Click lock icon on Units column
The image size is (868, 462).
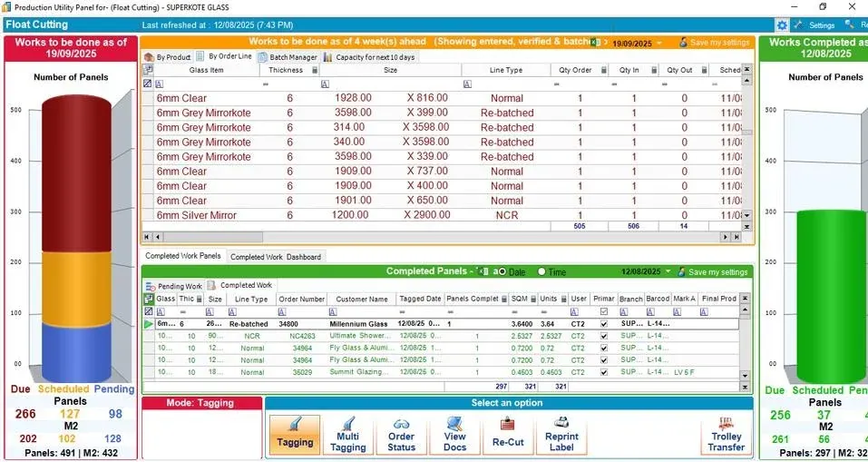[563, 300]
